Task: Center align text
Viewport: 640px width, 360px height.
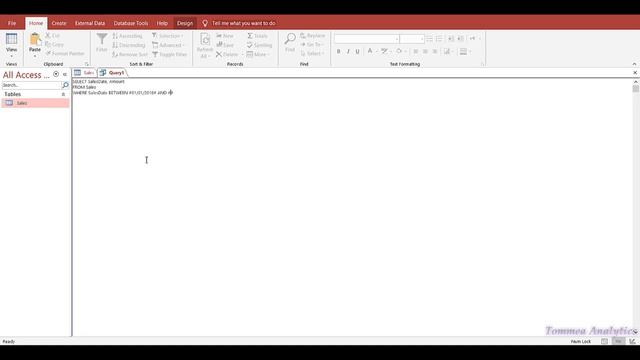Action: pyautogui.click(x=425, y=51)
